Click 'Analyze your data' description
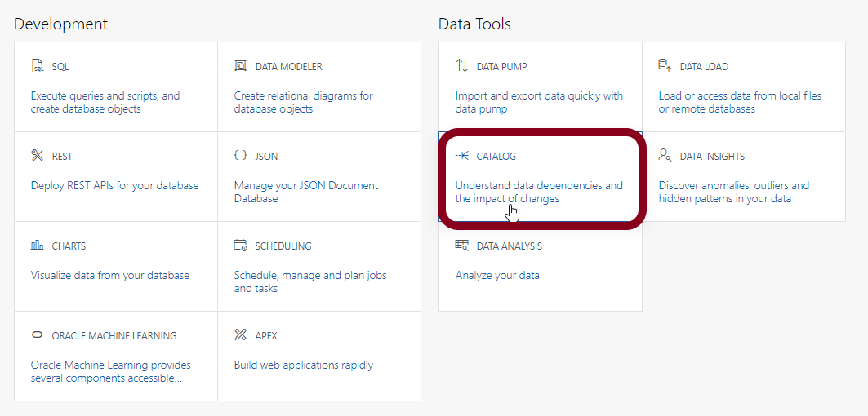This screenshot has height=416, width=868. point(497,276)
